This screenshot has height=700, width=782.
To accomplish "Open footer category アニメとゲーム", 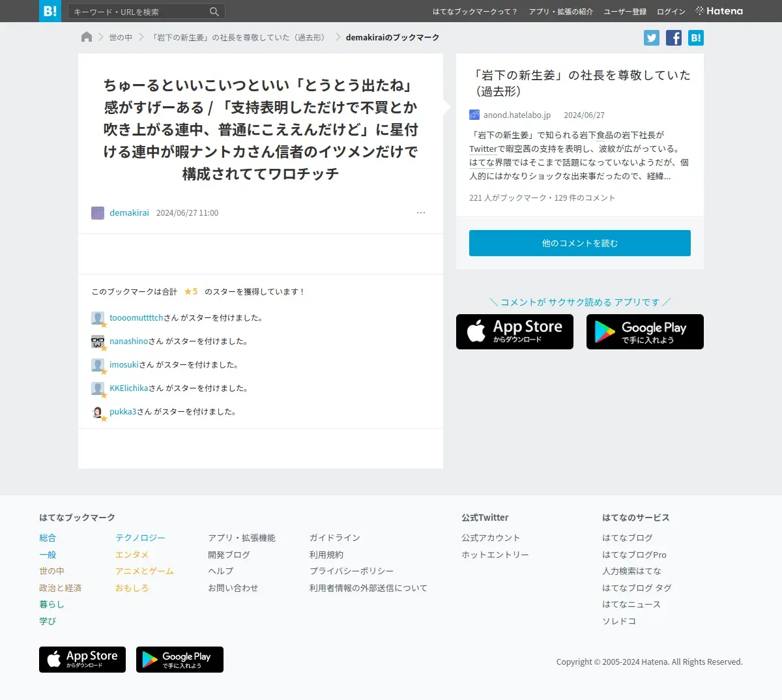I will point(145,571).
